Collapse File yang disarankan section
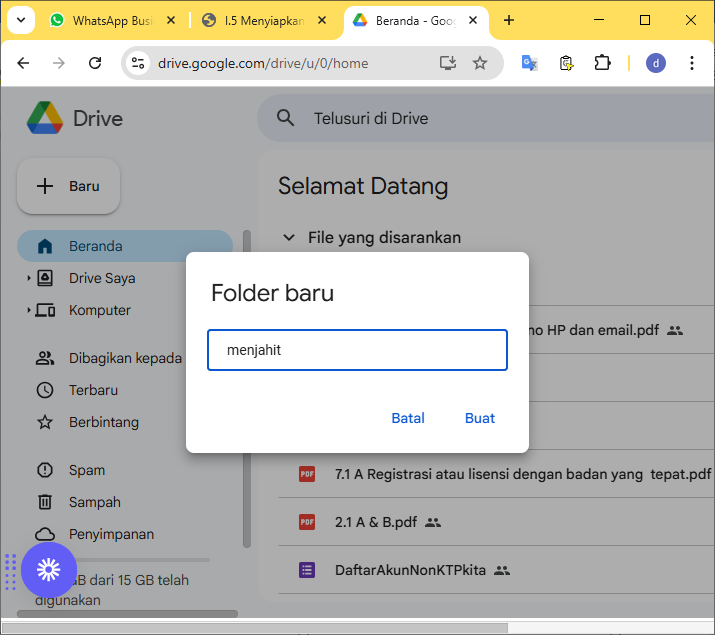This screenshot has width=715, height=635. 289,237
